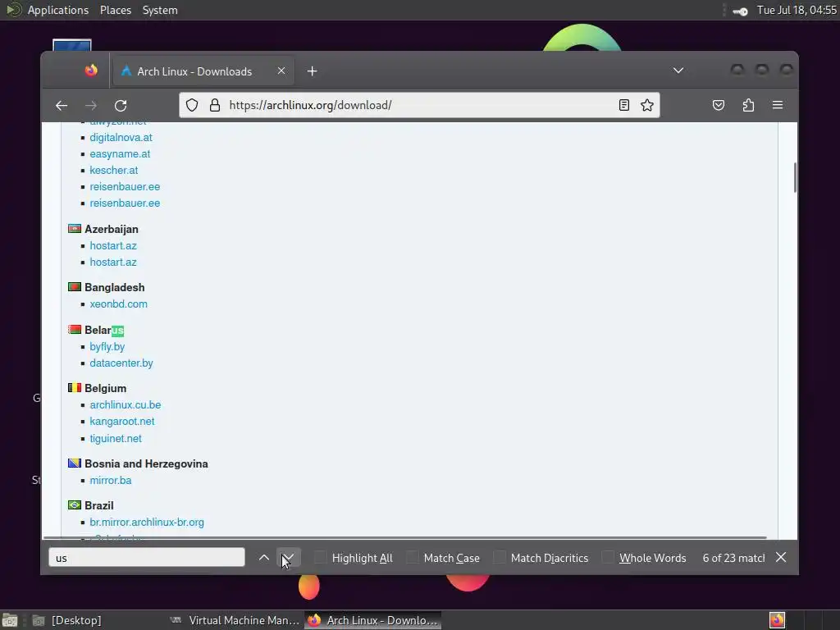Image resolution: width=840 pixels, height=630 pixels.
Task: Enable the Highlight All checkbox
Action: point(321,558)
